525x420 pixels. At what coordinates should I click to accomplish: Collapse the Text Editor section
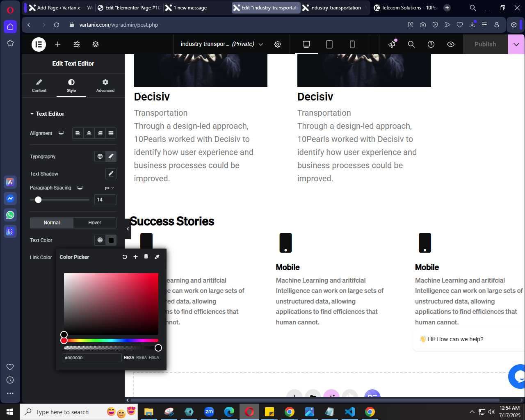47,114
